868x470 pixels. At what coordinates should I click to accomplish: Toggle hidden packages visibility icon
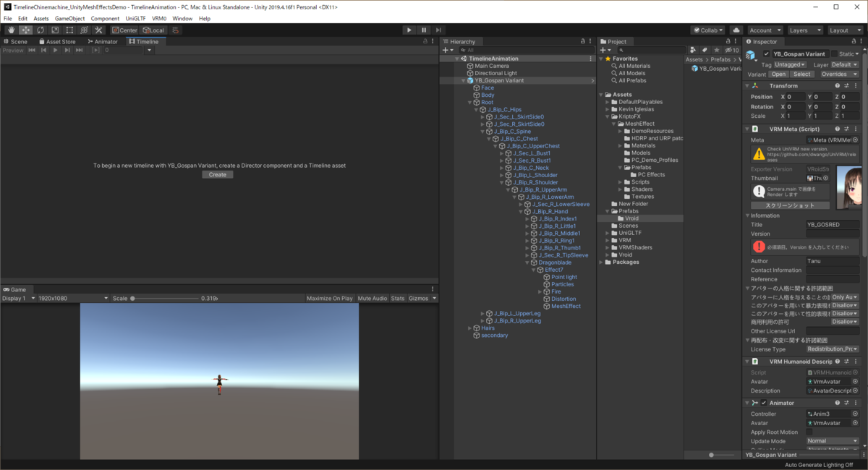pyautogui.click(x=731, y=50)
